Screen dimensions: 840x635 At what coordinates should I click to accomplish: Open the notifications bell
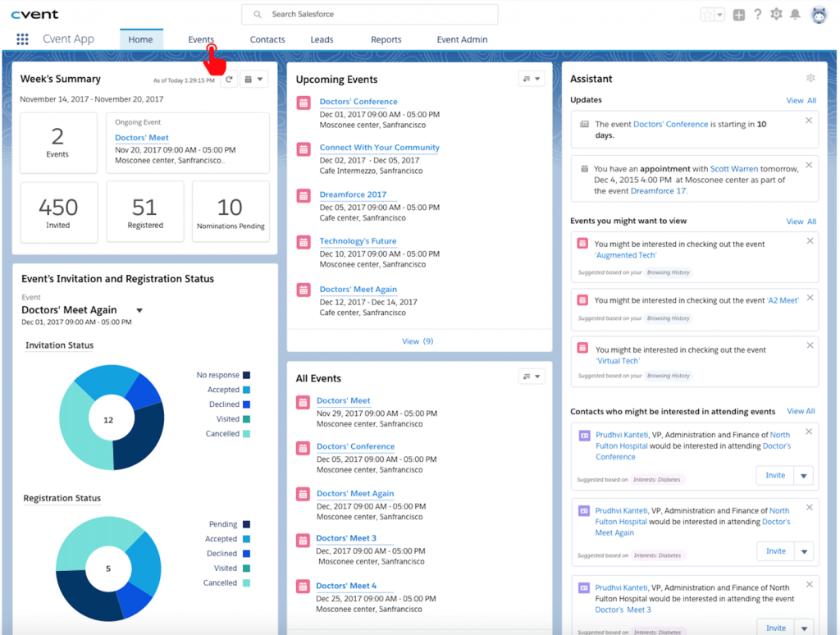[x=796, y=15]
